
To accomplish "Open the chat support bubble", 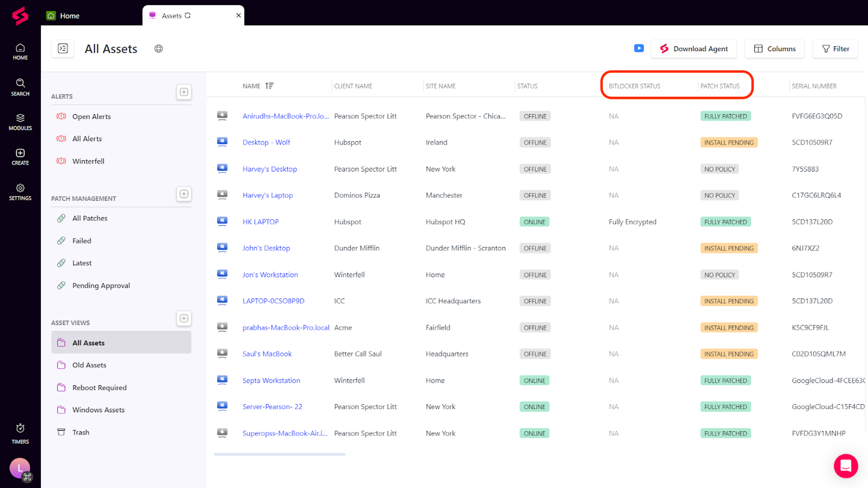I will pos(846,466).
